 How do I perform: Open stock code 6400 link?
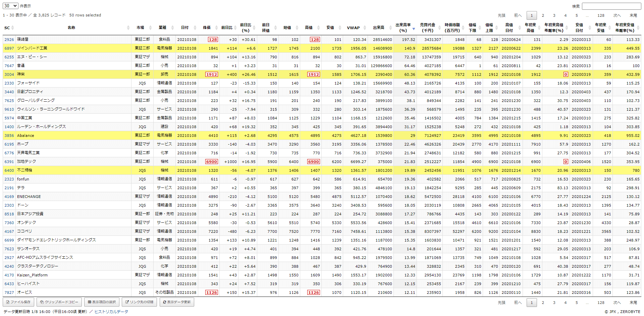9,170
